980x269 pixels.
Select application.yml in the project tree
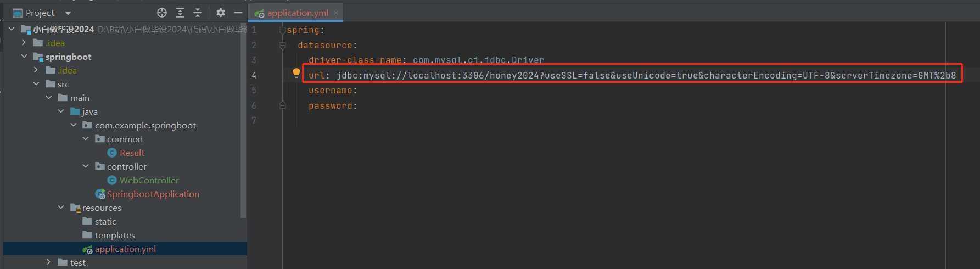[x=125, y=249]
